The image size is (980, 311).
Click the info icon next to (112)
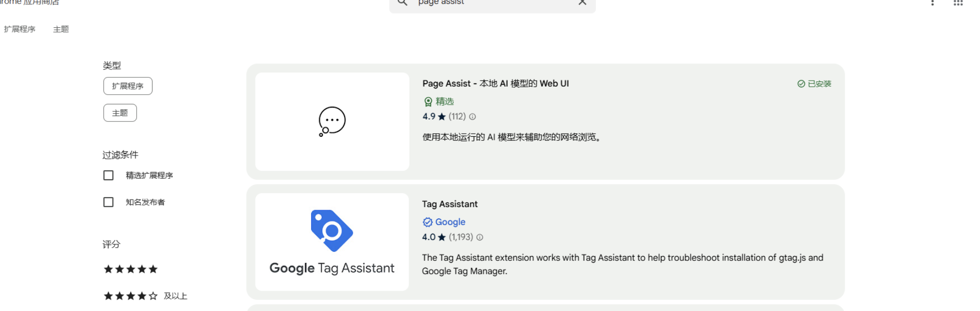(472, 116)
